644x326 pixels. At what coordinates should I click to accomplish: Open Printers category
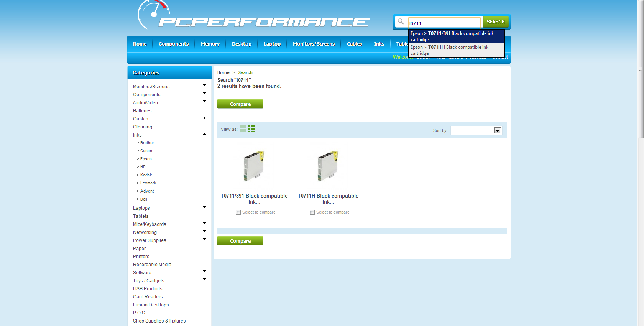(x=141, y=257)
